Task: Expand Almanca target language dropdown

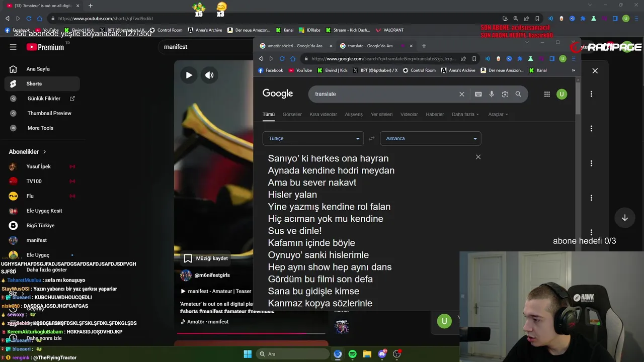Action: click(430, 138)
